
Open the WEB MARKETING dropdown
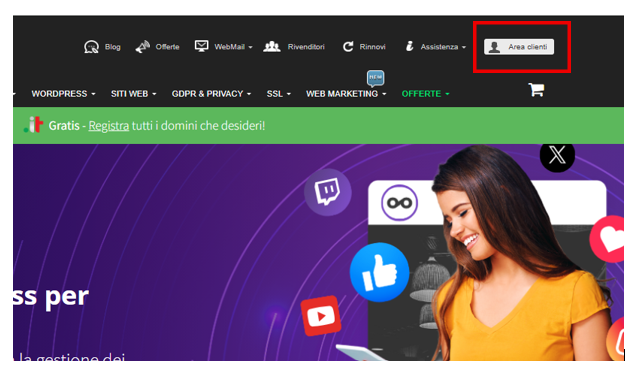tap(346, 94)
